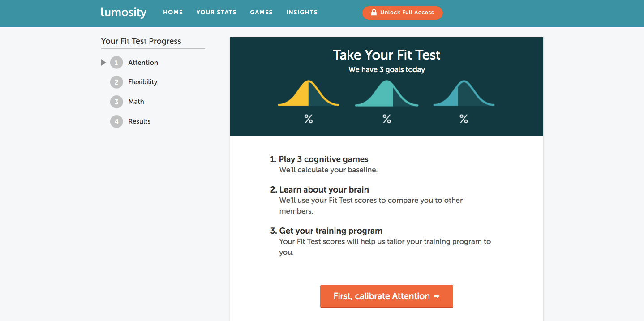Click the step 3 circle beside Math

(x=116, y=102)
